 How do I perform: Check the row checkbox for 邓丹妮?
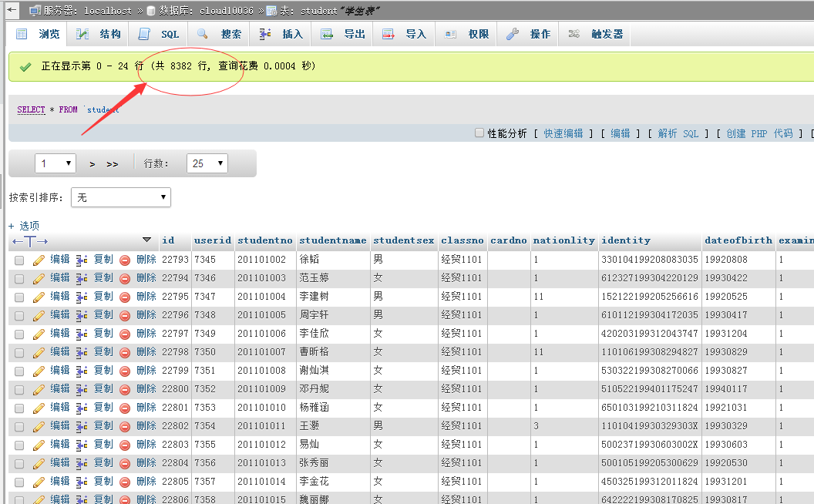coord(19,390)
